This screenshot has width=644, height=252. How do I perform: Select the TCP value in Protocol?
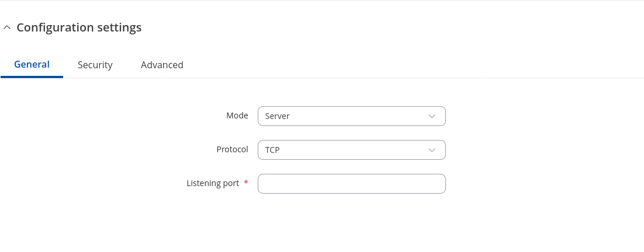click(272, 150)
